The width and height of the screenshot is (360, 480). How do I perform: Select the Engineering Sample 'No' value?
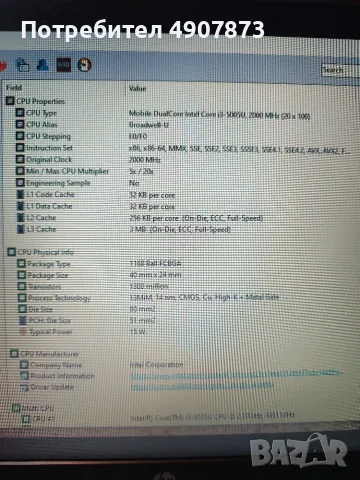134,183
